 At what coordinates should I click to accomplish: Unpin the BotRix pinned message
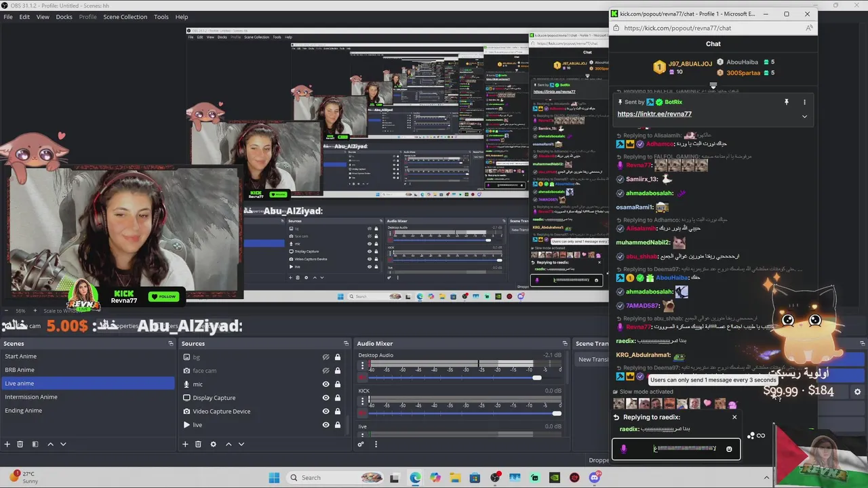click(787, 102)
